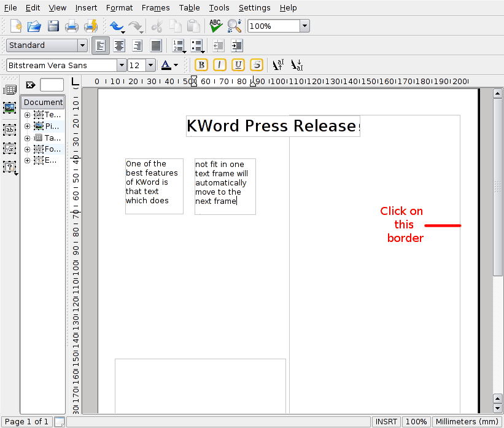The image size is (504, 428).
Task: Select the Insert Picture frame tool
Action: click(x=10, y=108)
